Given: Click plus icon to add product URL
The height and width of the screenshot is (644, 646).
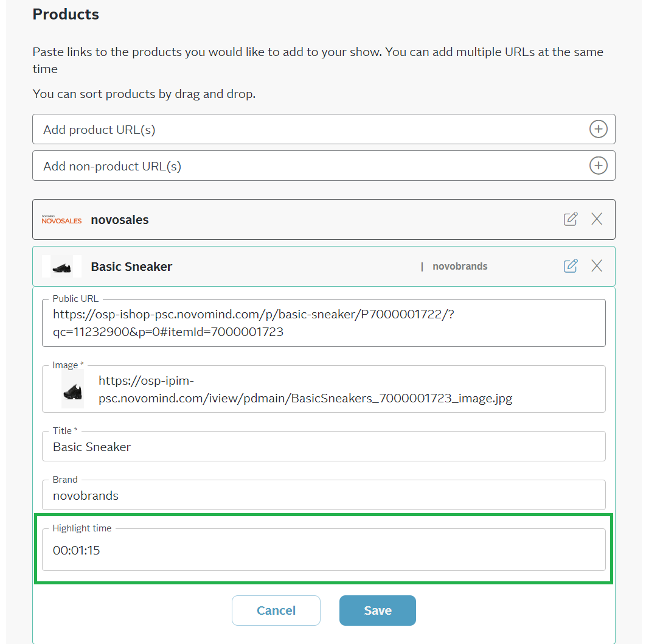Looking at the screenshot, I should point(598,129).
